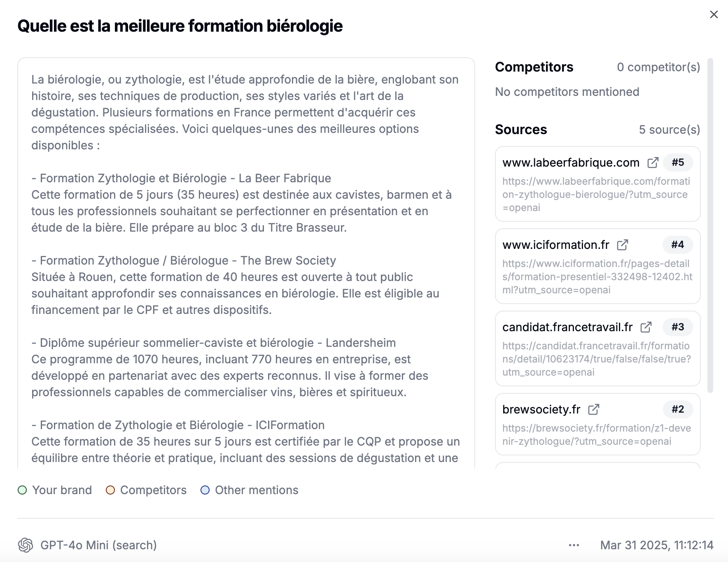Click the brewsociety.fr devenir-zythologue URL
Image resolution: width=728 pixels, height=562 pixels.
597,434
